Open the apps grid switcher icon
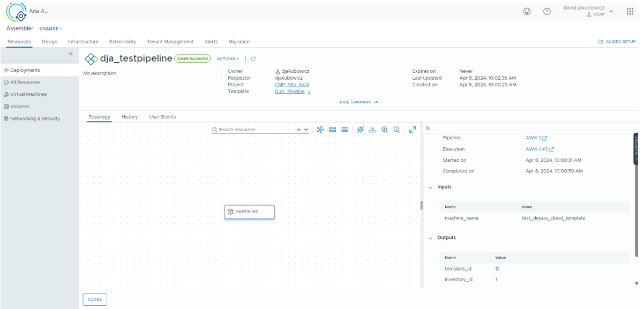The height and width of the screenshot is (309, 644). click(630, 11)
